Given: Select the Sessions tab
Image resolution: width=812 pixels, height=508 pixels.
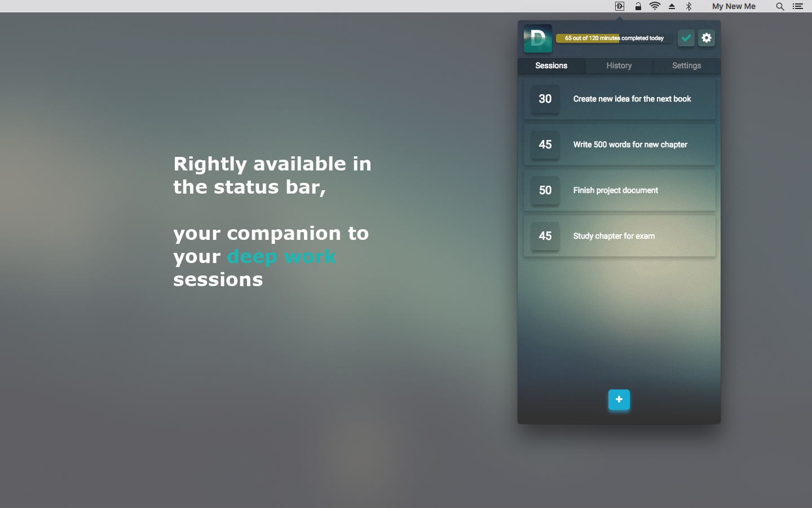Looking at the screenshot, I should [x=551, y=65].
